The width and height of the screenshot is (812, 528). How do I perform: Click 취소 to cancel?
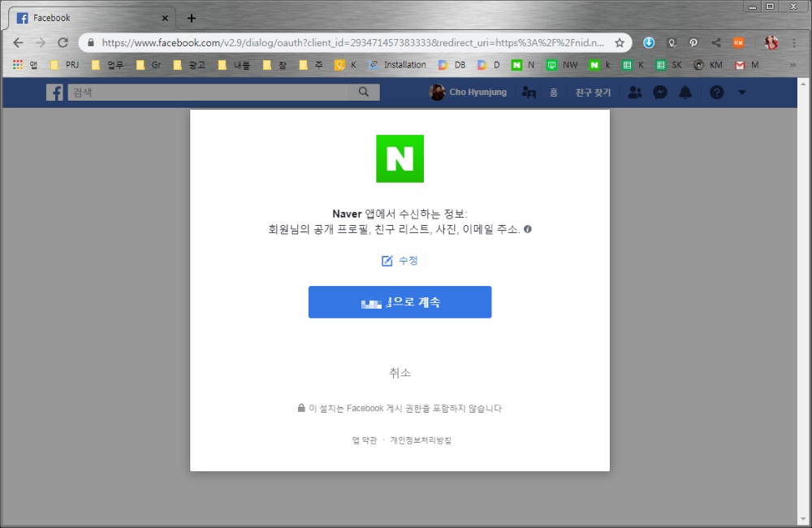[400, 373]
